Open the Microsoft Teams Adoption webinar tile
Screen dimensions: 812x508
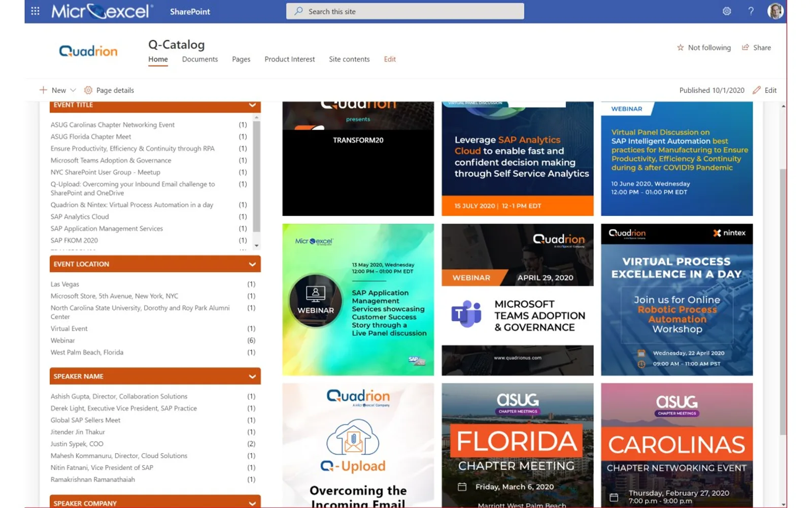517,300
